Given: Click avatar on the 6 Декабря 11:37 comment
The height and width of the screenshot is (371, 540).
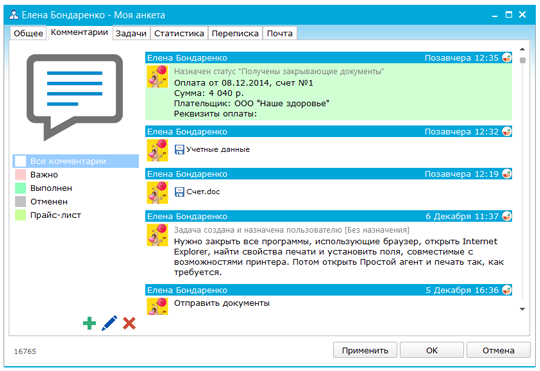Looking at the screenshot, I should pos(157,235).
